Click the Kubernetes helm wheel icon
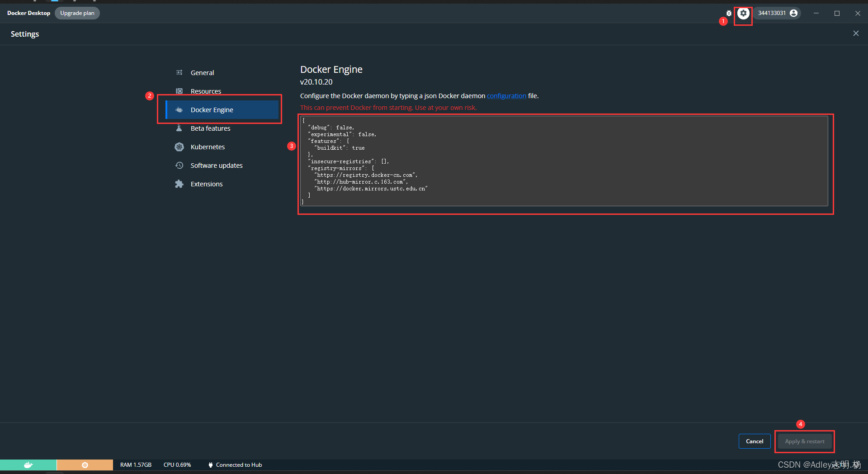The width and height of the screenshot is (868, 474). click(179, 147)
